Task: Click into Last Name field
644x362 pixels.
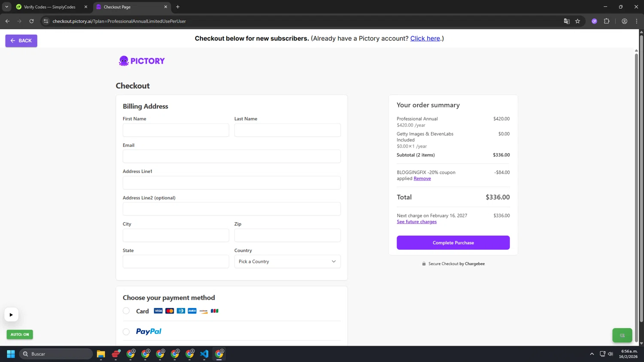Action: tap(287, 130)
